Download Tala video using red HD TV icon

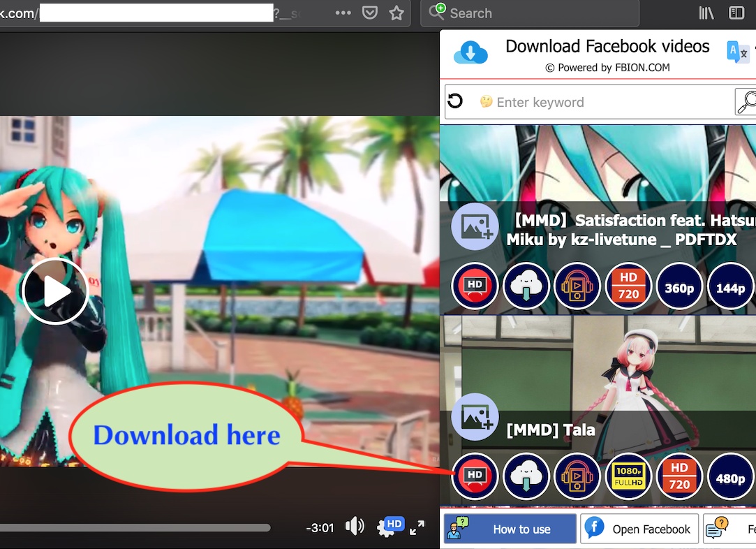[x=475, y=476]
